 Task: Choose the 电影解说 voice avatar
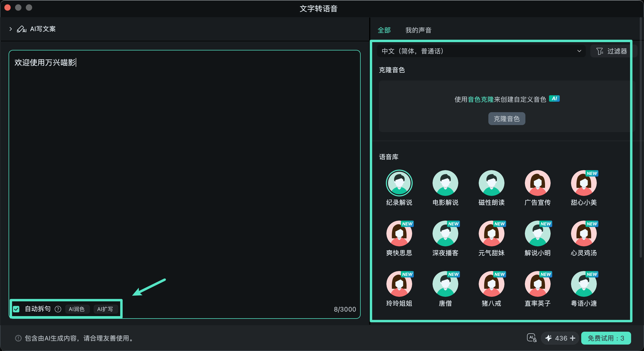445,183
